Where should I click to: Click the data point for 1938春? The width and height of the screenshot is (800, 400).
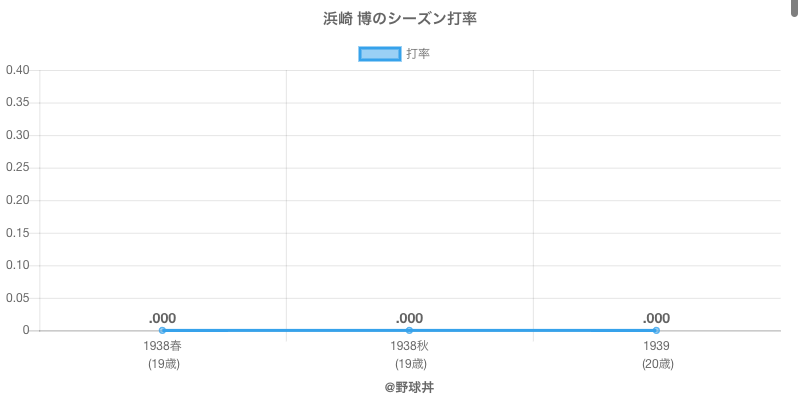[163, 330]
